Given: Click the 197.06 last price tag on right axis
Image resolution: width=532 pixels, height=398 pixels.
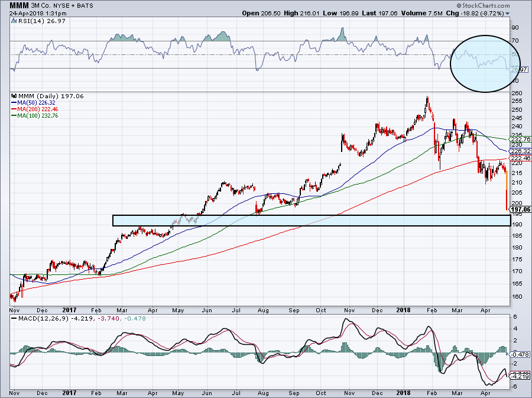Looking at the screenshot, I should click(x=520, y=210).
